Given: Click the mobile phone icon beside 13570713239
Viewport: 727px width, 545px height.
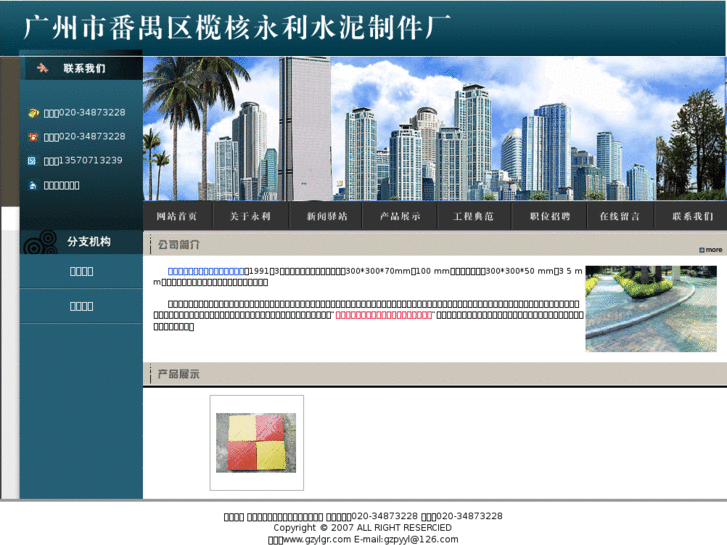Looking at the screenshot, I should tap(32, 161).
